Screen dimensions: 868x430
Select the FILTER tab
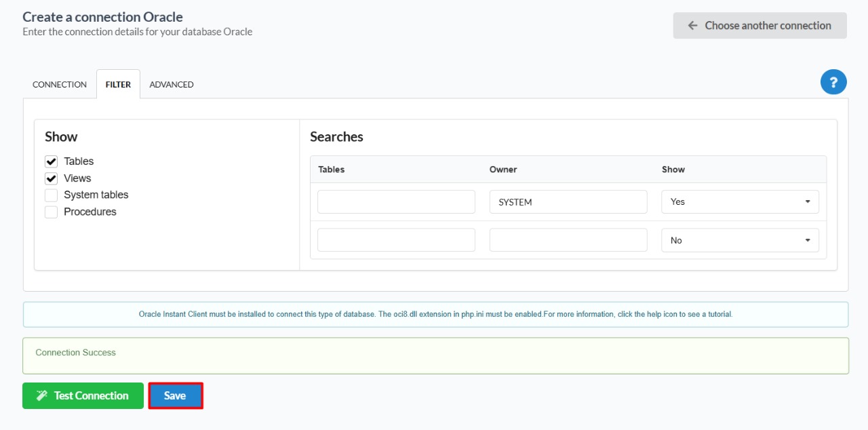click(x=118, y=85)
